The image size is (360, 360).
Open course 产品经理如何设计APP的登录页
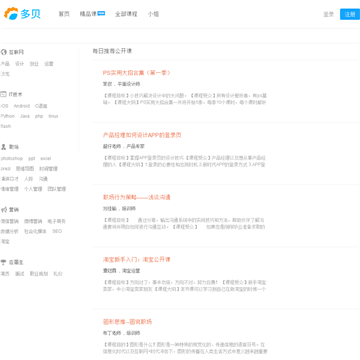142,135
